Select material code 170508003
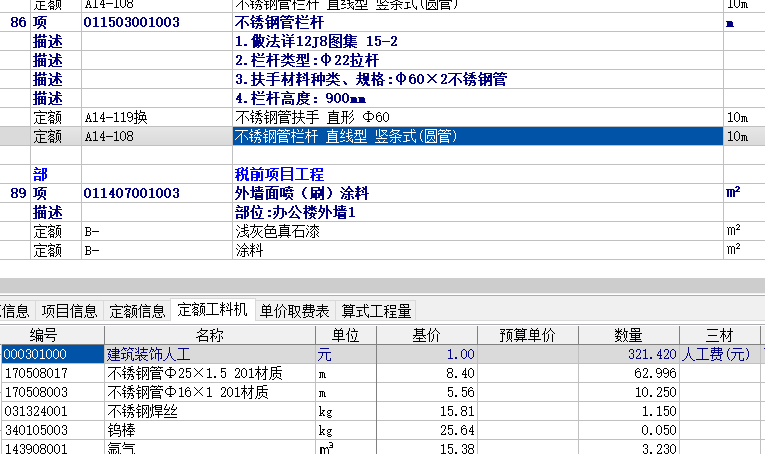Screen dimensions: 765x454 coord(36,392)
